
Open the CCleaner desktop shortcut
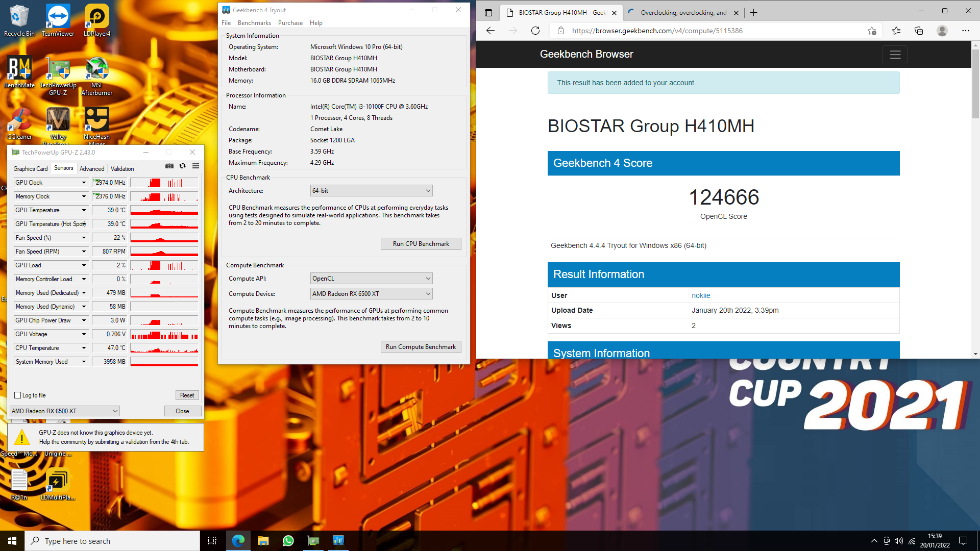click(19, 123)
